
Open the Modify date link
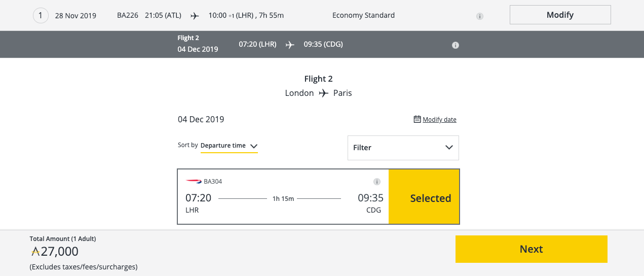point(439,120)
